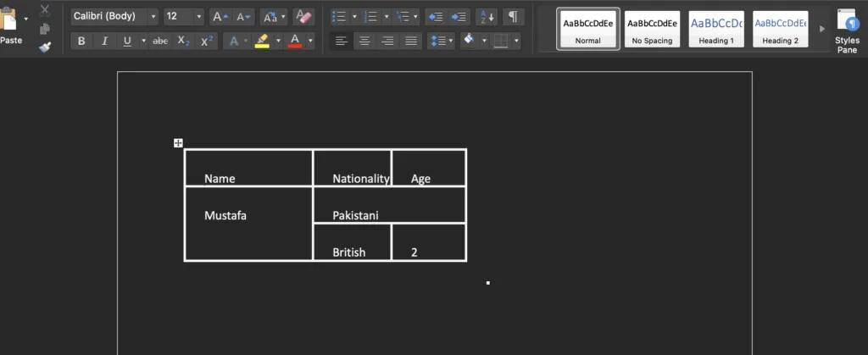Screen dimensions: 868x355
Task: Toggle bold formatting
Action: coord(81,41)
